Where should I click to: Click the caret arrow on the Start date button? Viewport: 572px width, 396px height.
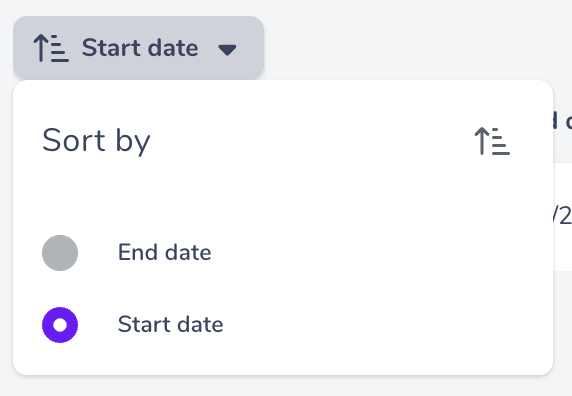tap(227, 50)
